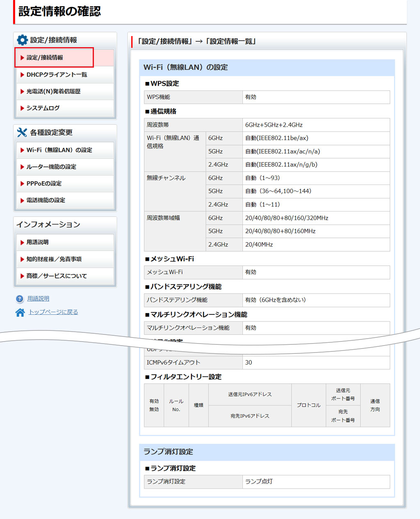The height and width of the screenshot is (519, 420).
Task: Click the red arrow beside PPPoEの設定
Action: pos(22,184)
